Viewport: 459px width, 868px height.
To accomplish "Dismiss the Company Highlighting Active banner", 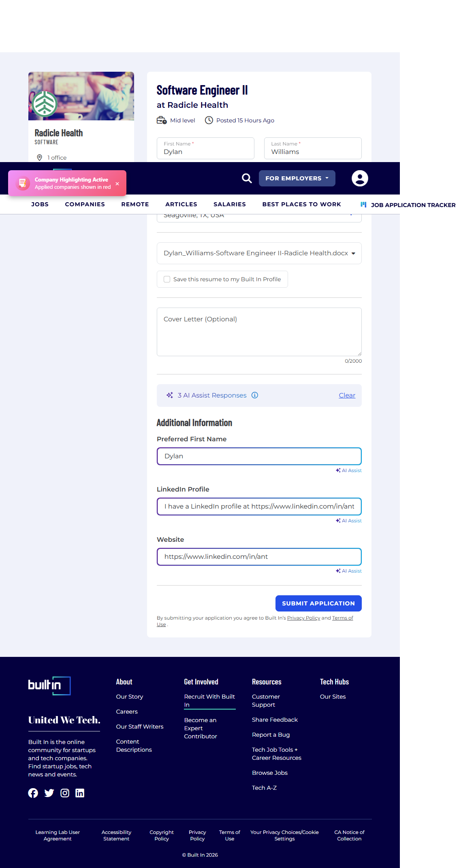I will 117,184.
